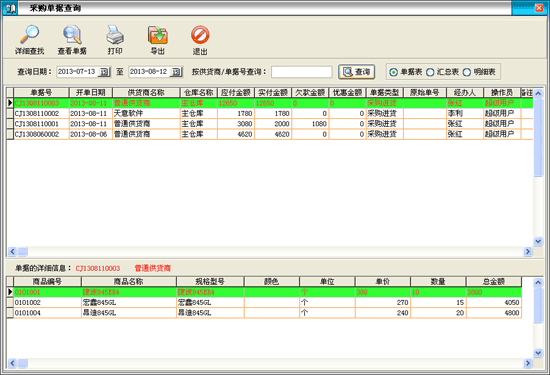Screen dimensions: 550x375
Task: Click the 优惠金额 column header
Action: pyautogui.click(x=347, y=93)
